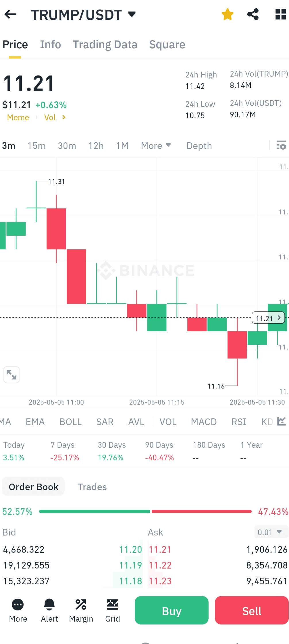This screenshot has height=644, width=289.
Task: Expand the More timeframes dropdown
Action: pos(156,146)
